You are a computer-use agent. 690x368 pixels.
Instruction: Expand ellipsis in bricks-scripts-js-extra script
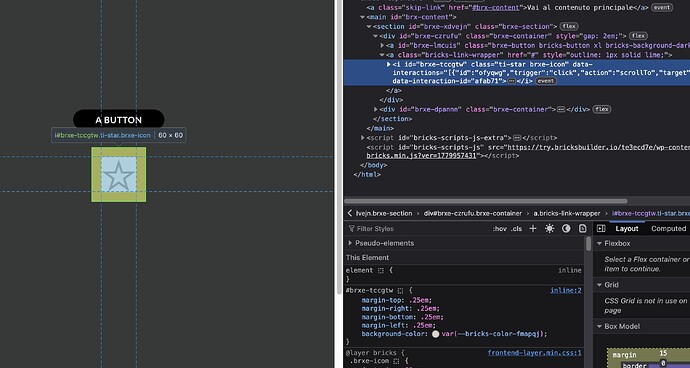pyautogui.click(x=517, y=138)
